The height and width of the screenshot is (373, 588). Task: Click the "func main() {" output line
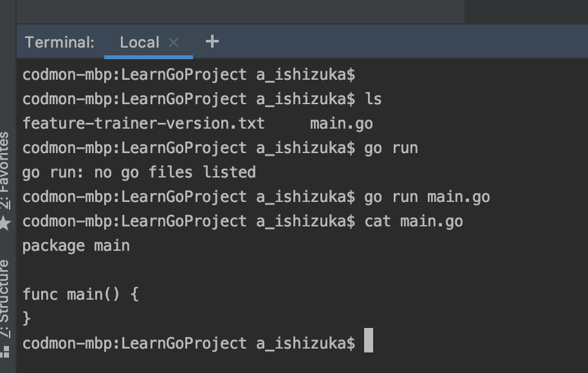tap(80, 295)
